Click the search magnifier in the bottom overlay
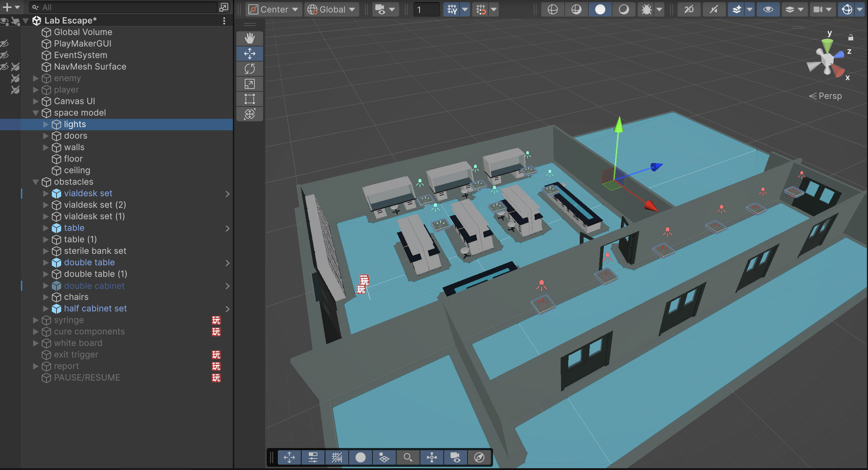Image resolution: width=868 pixels, height=470 pixels. tap(408, 457)
